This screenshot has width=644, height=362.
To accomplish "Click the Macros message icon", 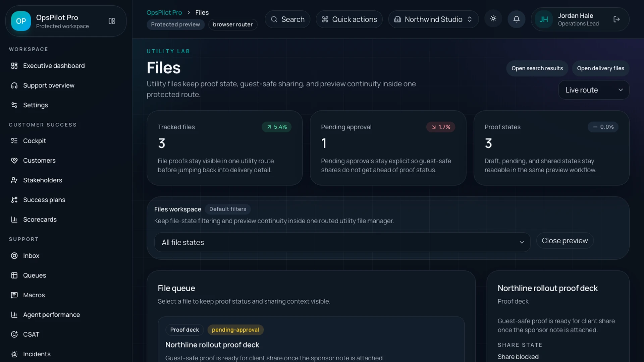I will click(x=14, y=295).
